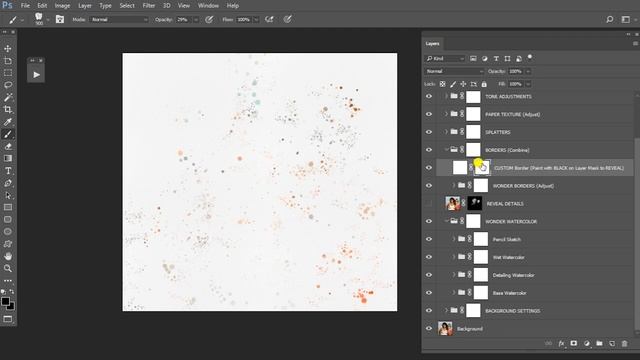
Task: Create new fill or adjustment layer
Action: tap(587, 344)
